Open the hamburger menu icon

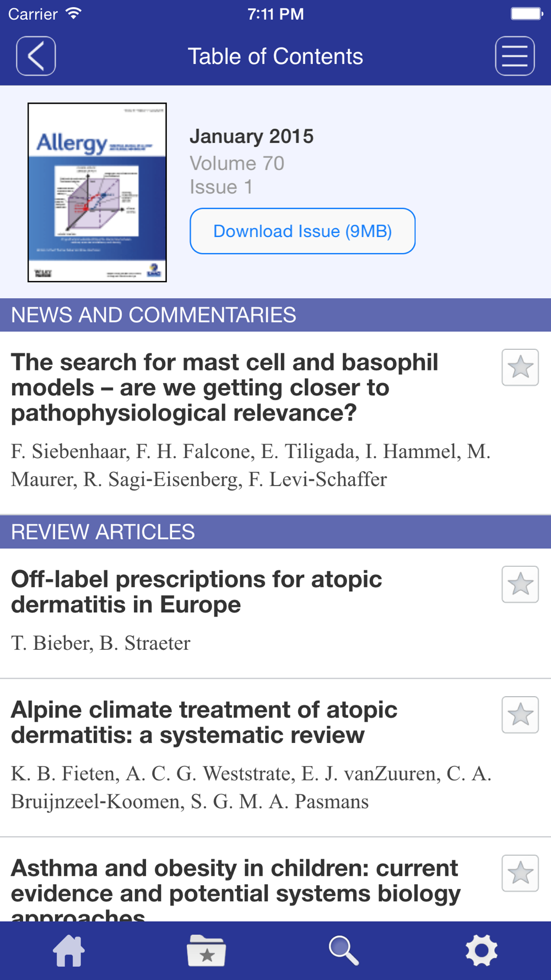tap(515, 56)
